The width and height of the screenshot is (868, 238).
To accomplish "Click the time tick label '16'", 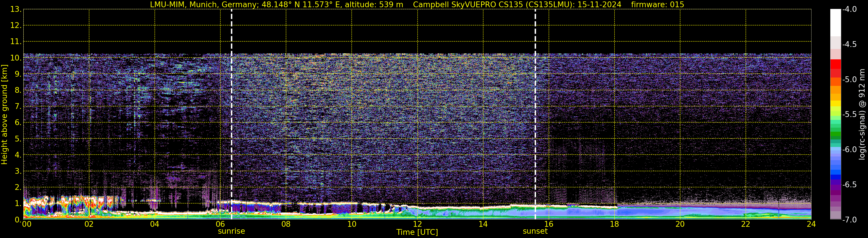I will (x=549, y=224).
